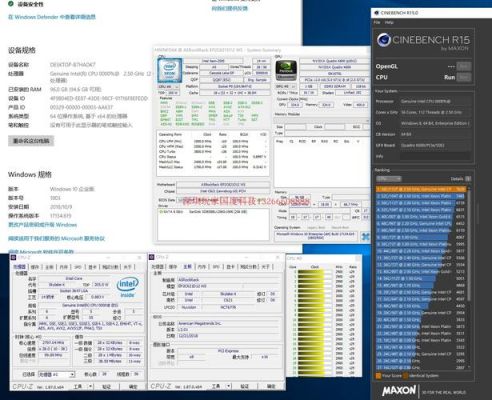Click the Motherboard name field in HWiNFO
This screenshot has width=492, height=400.
(223, 184)
